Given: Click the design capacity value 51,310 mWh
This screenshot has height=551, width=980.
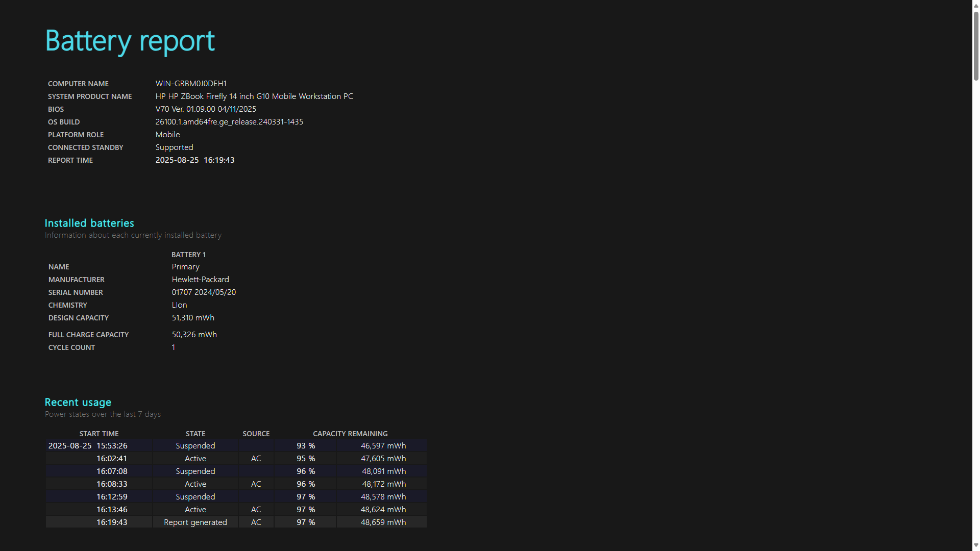Looking at the screenshot, I should 193,318.
